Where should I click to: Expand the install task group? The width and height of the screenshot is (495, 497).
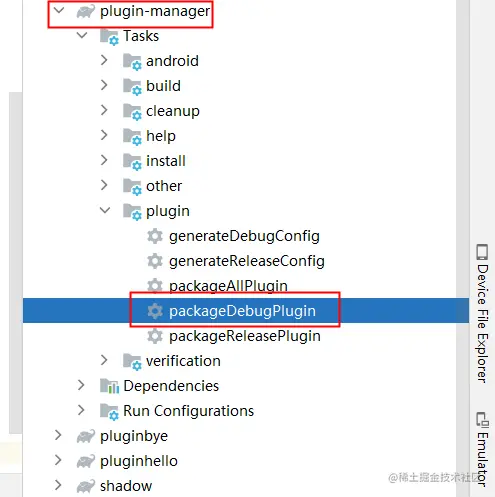tap(104, 160)
